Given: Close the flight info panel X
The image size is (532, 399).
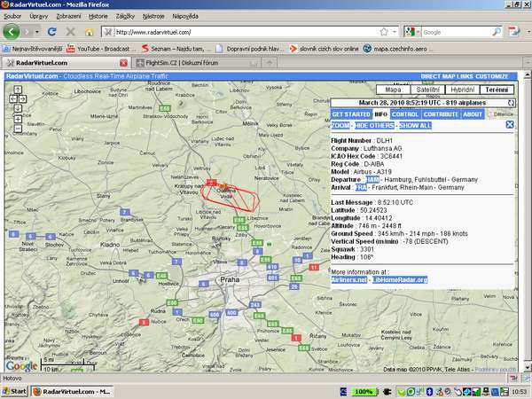Looking at the screenshot, I should [x=510, y=124].
